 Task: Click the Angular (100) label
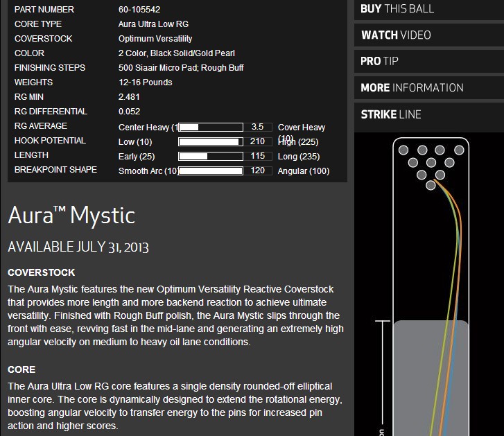pos(304,171)
